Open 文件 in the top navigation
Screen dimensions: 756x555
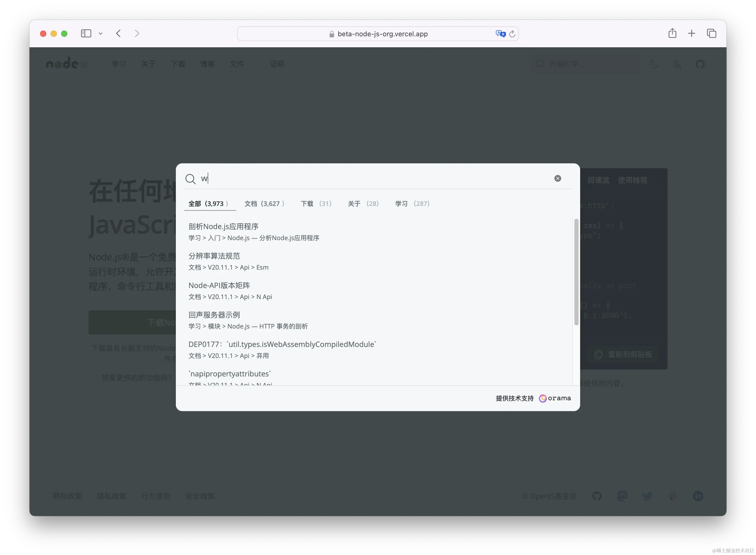click(x=237, y=64)
